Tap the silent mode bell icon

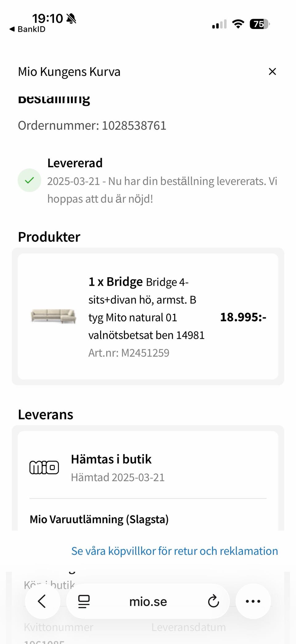click(71, 19)
